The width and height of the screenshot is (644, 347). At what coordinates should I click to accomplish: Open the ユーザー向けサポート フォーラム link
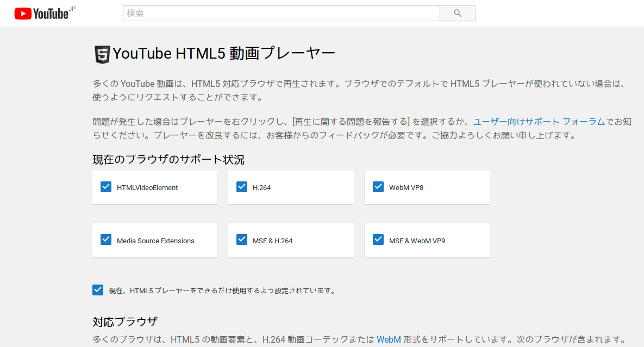[539, 122]
